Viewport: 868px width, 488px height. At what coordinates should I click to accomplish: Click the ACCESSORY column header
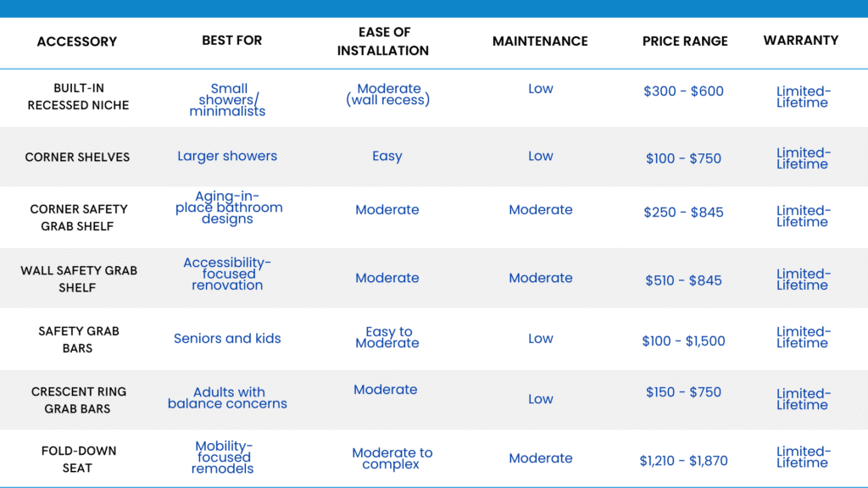(x=77, y=41)
